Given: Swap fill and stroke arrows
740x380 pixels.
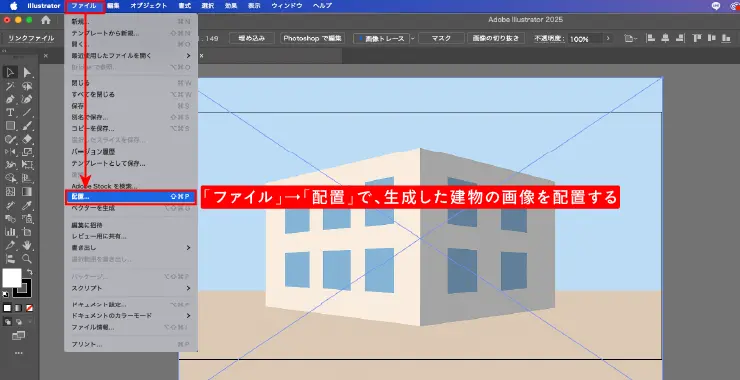Looking at the screenshot, I should tap(30, 272).
